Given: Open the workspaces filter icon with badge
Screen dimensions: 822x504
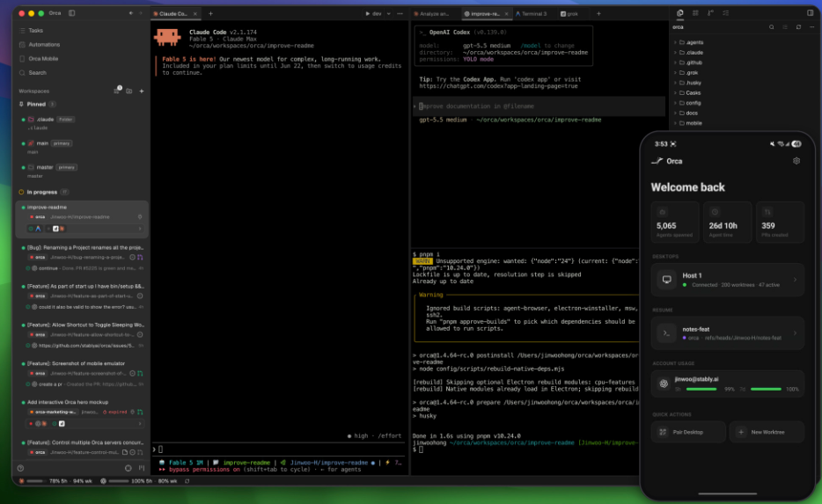Looking at the screenshot, I should 117,91.
